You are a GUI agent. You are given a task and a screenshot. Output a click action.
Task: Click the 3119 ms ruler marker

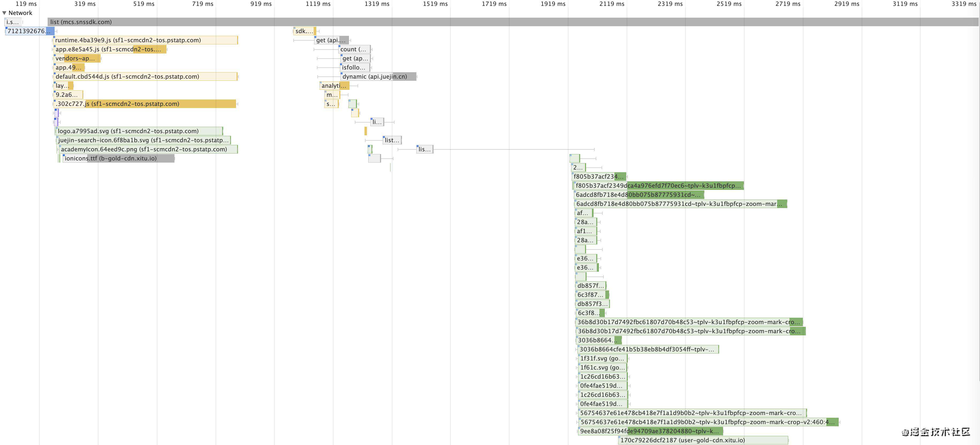tap(905, 4)
